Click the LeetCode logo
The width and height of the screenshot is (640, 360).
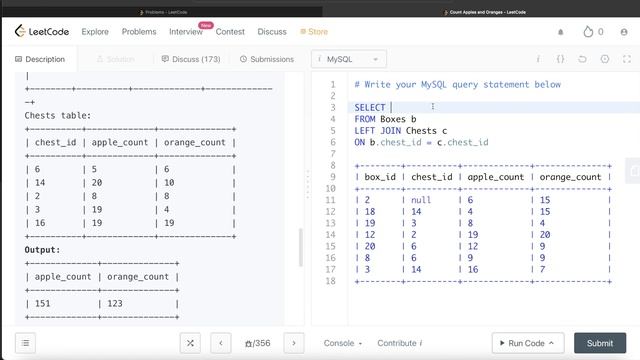(x=42, y=31)
